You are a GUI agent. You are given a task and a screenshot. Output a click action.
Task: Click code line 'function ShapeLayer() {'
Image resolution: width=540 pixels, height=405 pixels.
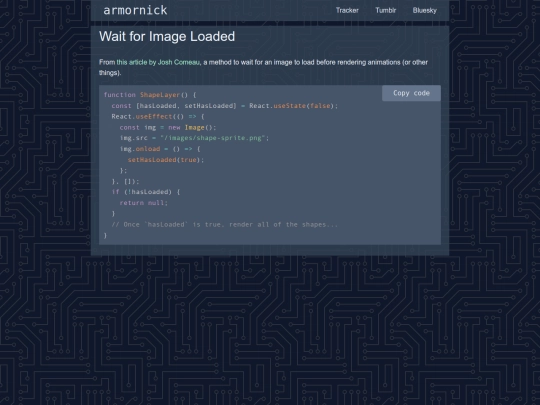[150, 95]
